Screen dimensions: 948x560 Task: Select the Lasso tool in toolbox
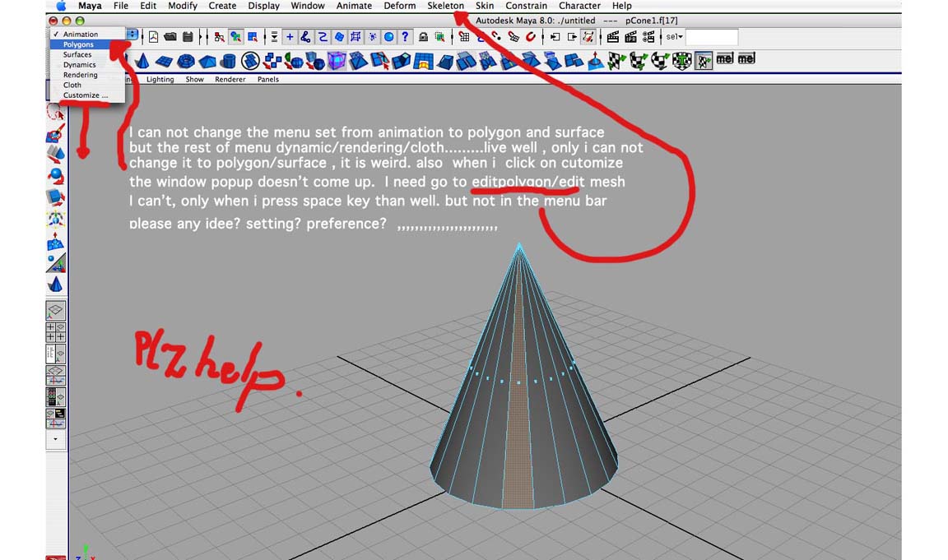pos(56,113)
